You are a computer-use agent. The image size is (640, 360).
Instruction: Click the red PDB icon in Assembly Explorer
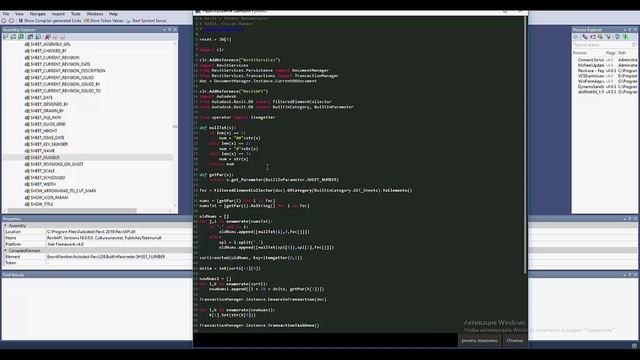[47, 37]
